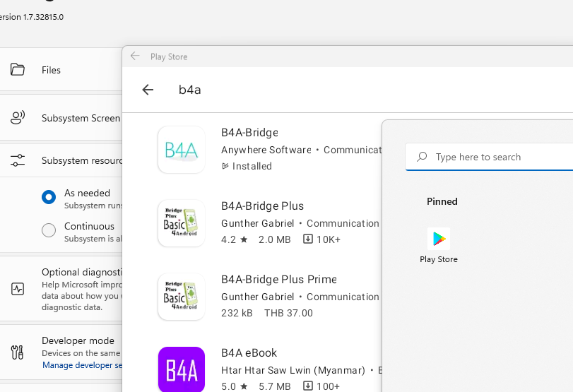
Task: Open the B4A-Bridge app icon
Action: click(x=182, y=150)
